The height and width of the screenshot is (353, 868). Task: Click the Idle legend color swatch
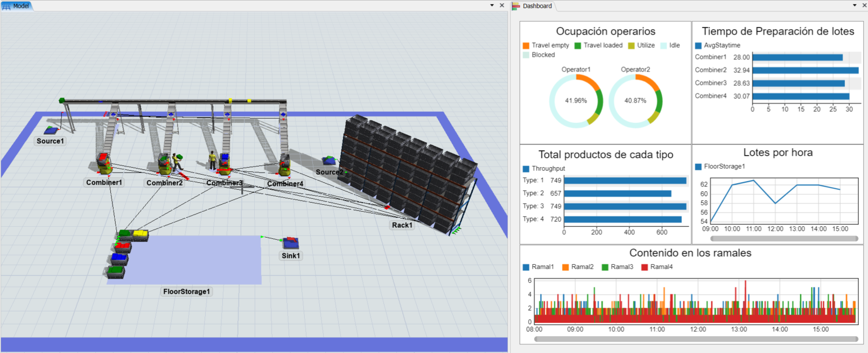point(664,46)
